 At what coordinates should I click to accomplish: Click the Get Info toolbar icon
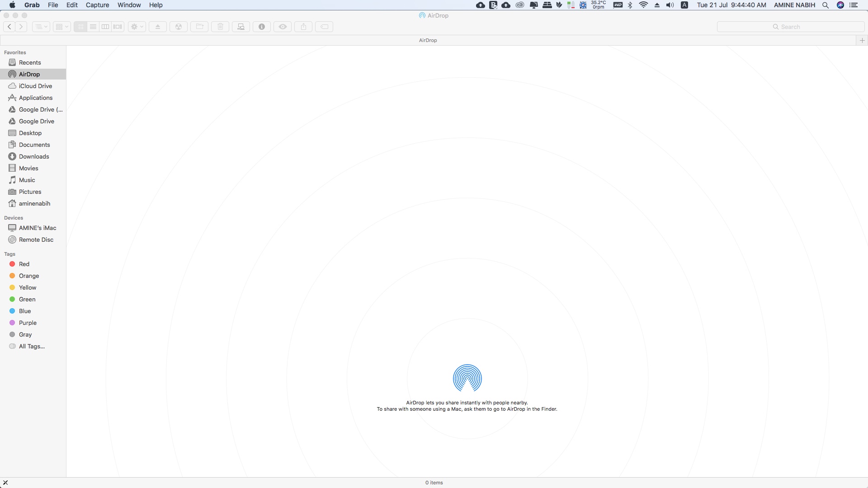(x=261, y=27)
